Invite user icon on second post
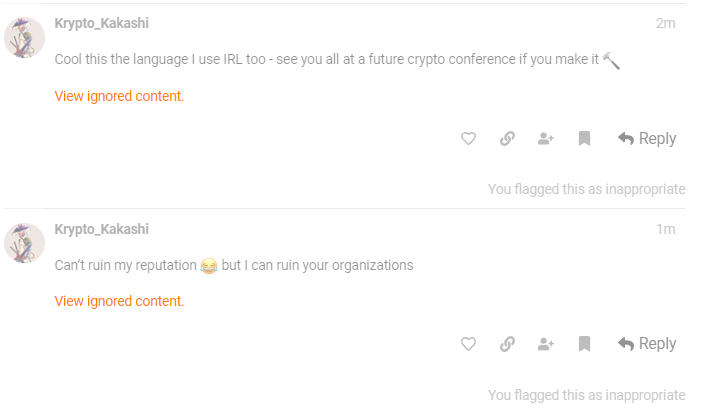Viewport: 703px width, 408px height. 546,344
